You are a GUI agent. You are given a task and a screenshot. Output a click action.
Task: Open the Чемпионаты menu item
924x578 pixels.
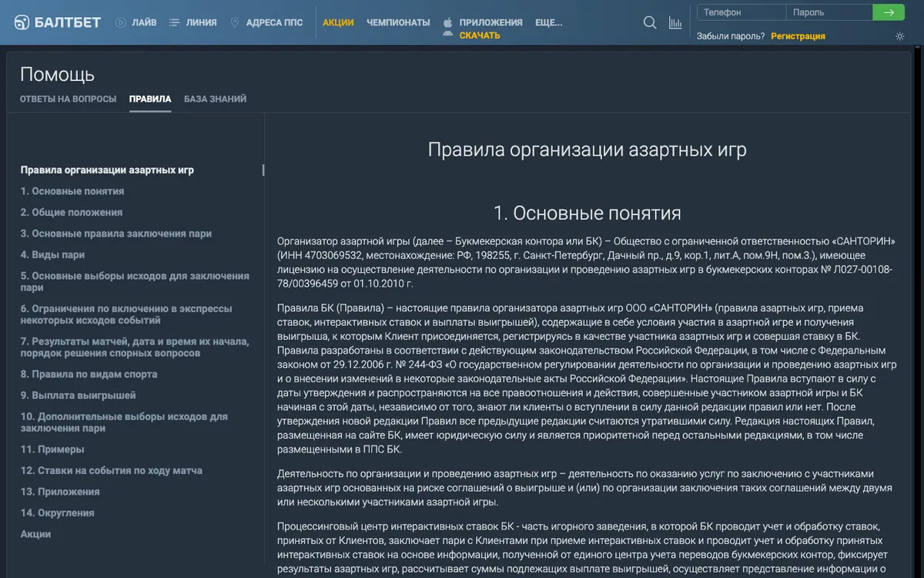[398, 22]
